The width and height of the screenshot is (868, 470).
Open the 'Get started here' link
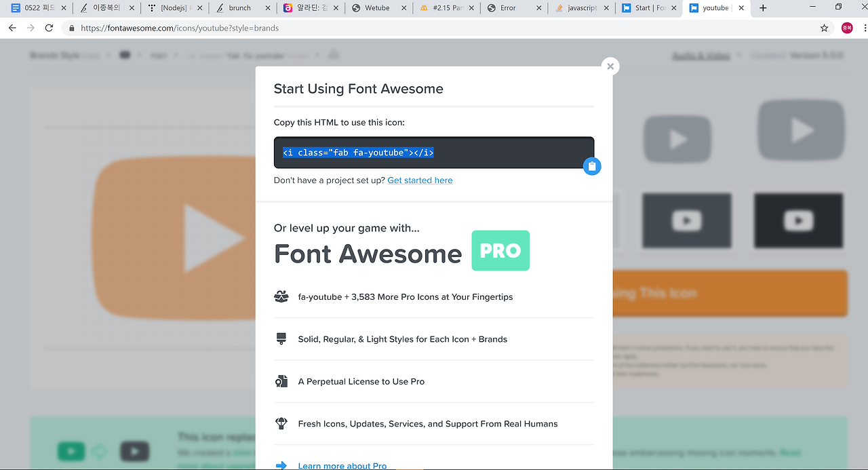(420, 180)
